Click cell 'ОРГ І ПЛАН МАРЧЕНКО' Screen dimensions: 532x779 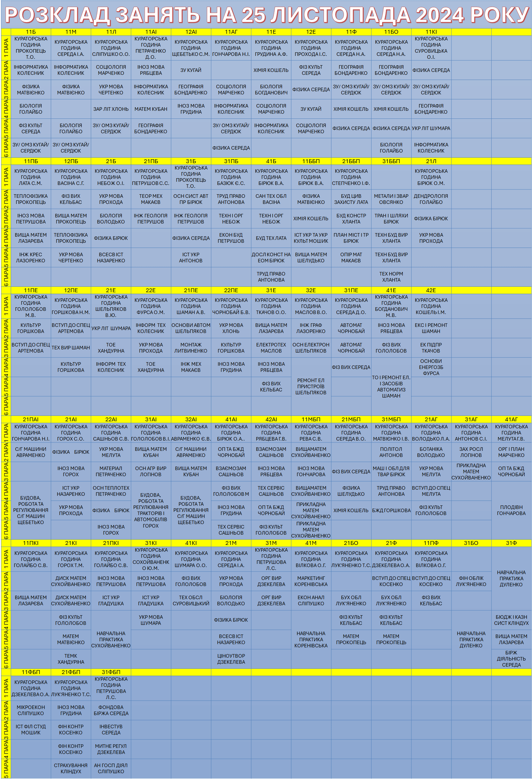point(511,452)
